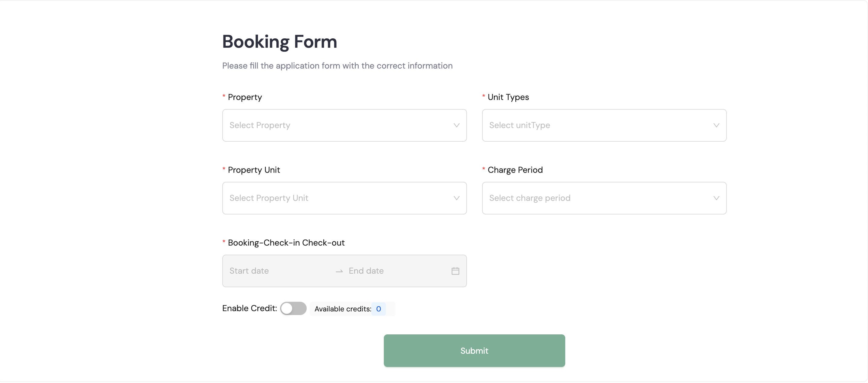
Task: Open the Select charge period combo box
Action: pyautogui.click(x=596, y=198)
